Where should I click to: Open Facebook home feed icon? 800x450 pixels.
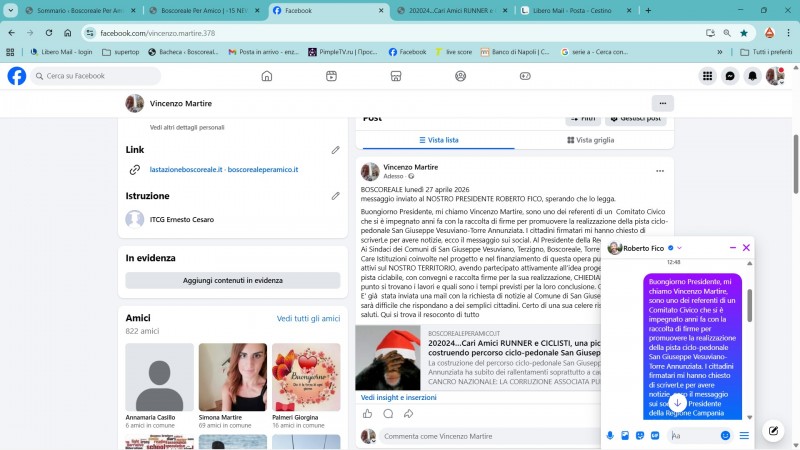267,76
